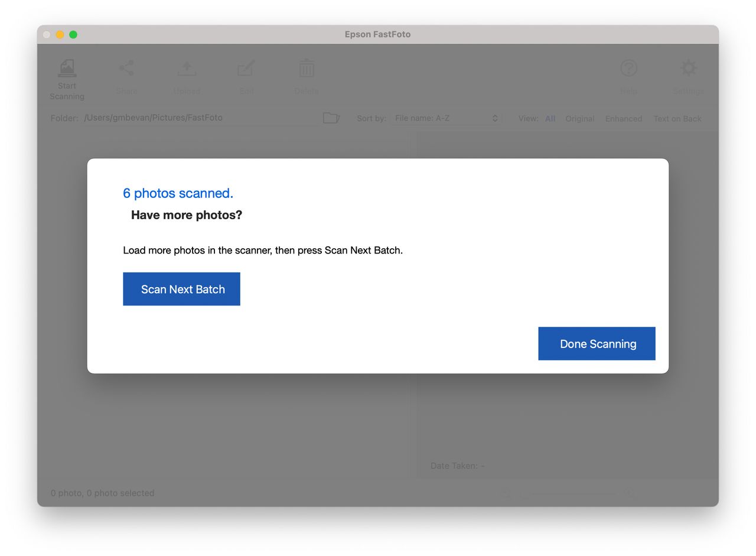Click the browse folder icon beside the path
This screenshot has width=756, height=556.
coord(331,118)
